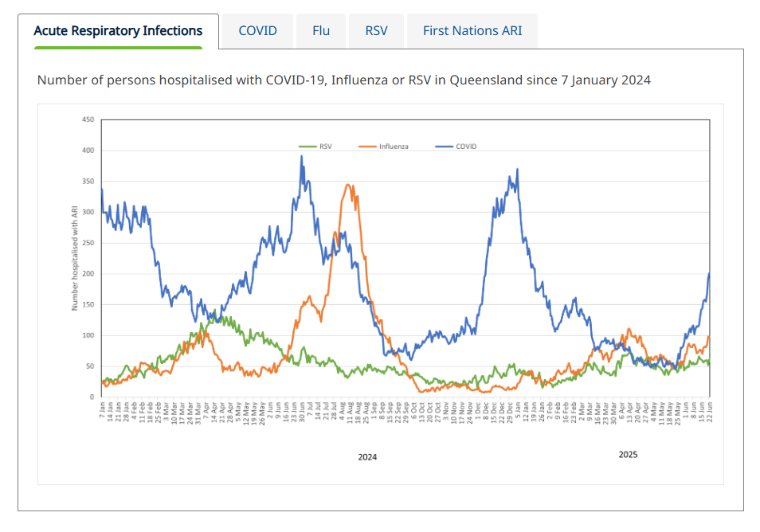Click the 2024 year label below chart
Viewport: 760px width, 532px height.
[x=367, y=457]
